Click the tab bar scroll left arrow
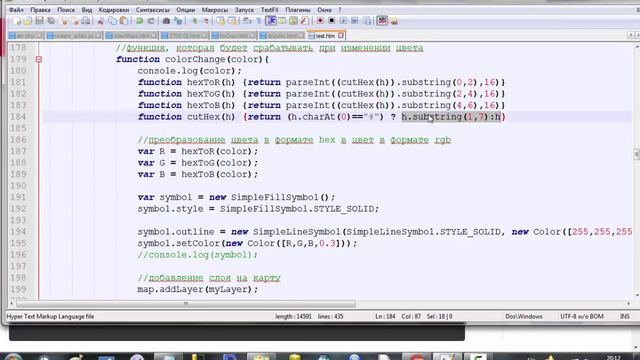The image size is (640, 360). tap(631, 35)
